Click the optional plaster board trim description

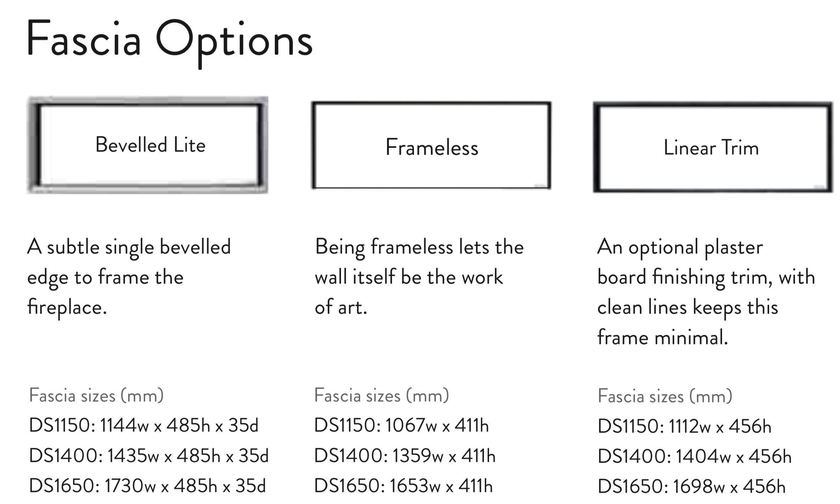[706, 292]
